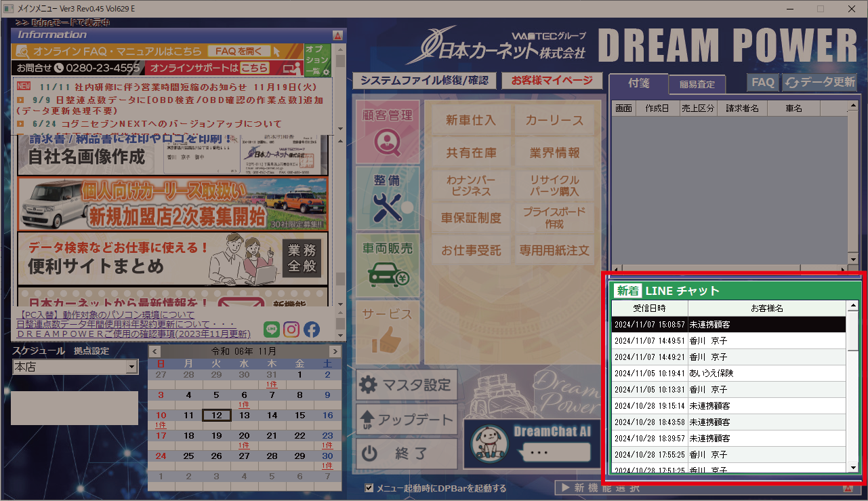Open お客様マイページ button
868x501 pixels.
tap(552, 80)
